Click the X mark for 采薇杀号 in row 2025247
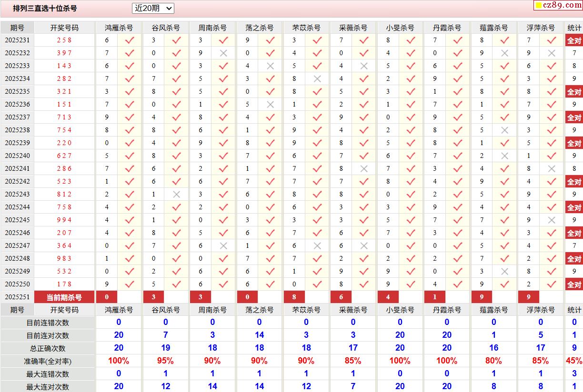 [364, 246]
